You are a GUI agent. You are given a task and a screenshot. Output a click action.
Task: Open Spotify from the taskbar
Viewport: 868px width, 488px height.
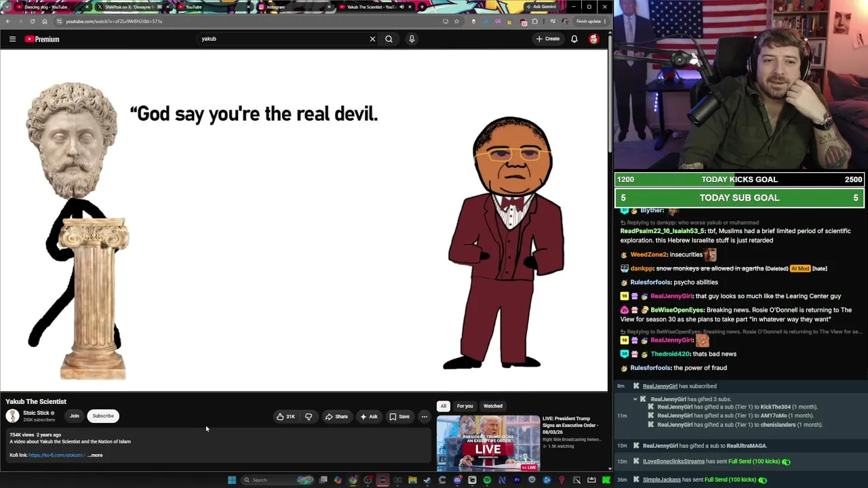[487, 480]
